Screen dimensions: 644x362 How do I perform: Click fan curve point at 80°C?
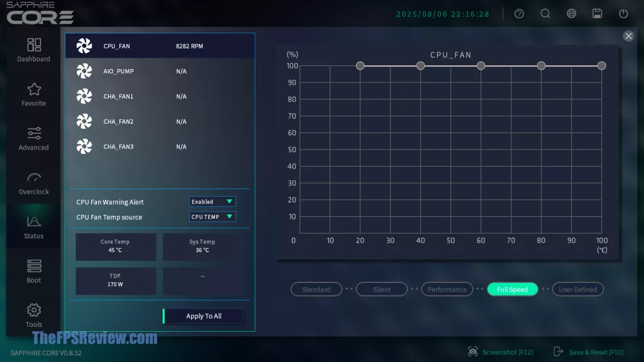(x=541, y=65)
